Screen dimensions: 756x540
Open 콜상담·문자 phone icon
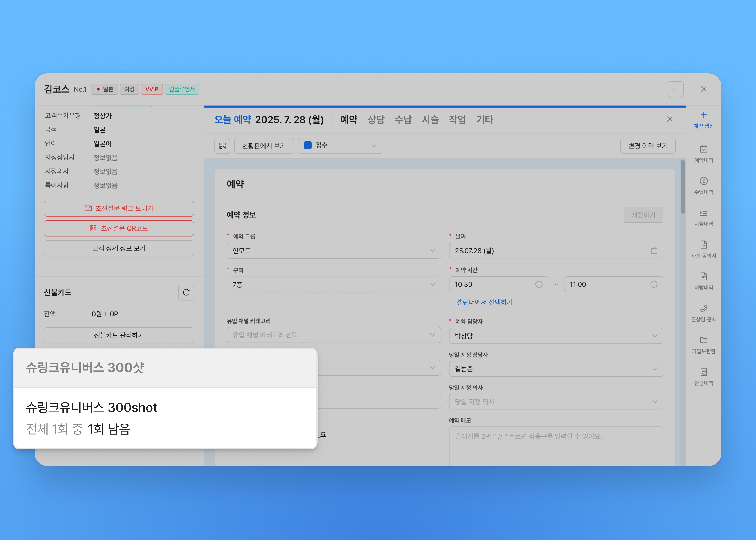point(703,308)
